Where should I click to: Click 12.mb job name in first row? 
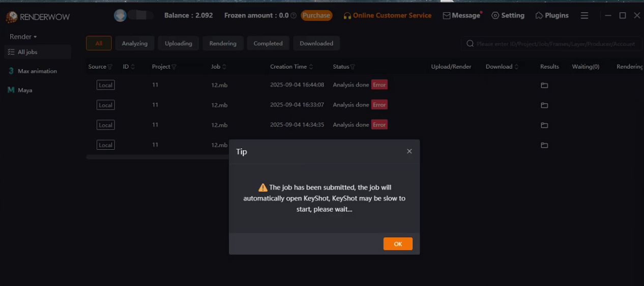tap(219, 85)
